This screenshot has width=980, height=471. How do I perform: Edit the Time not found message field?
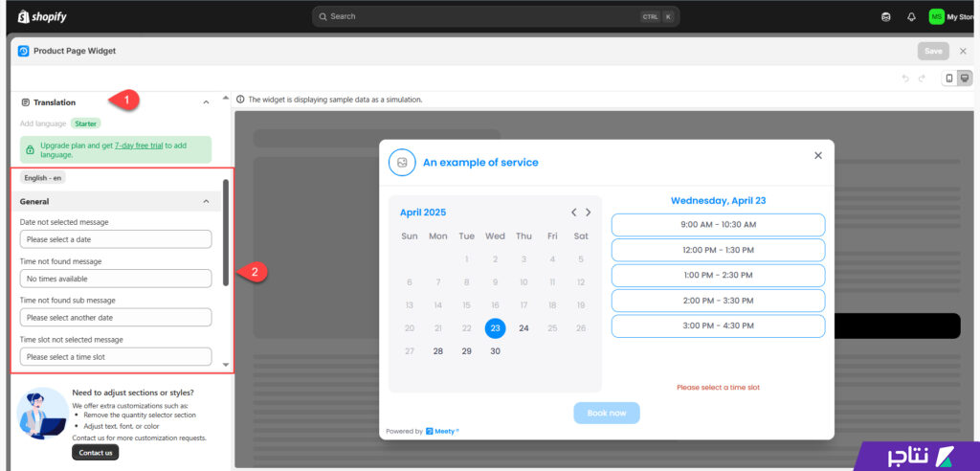pos(116,279)
